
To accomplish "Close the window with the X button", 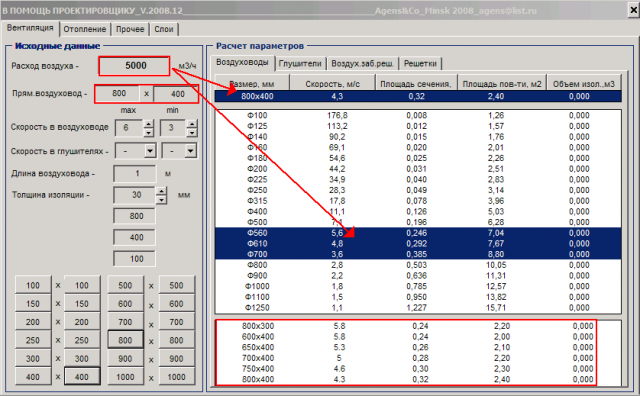I will [633, 10].
